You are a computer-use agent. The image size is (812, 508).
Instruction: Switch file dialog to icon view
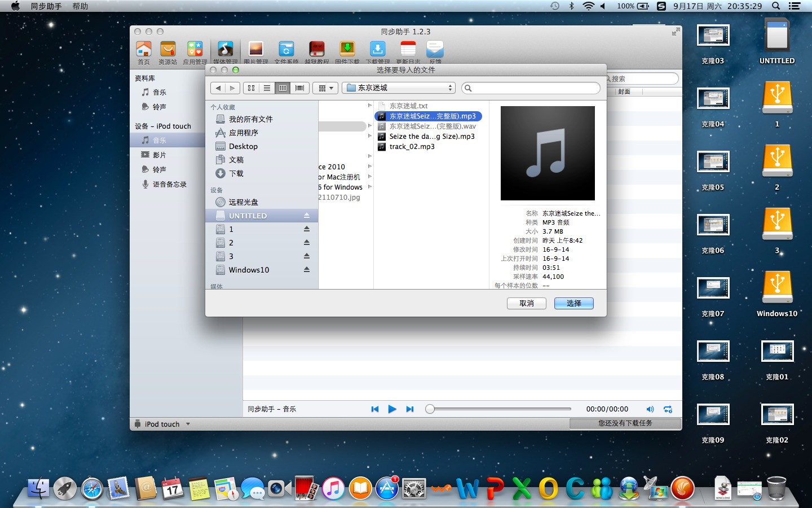pyautogui.click(x=251, y=88)
